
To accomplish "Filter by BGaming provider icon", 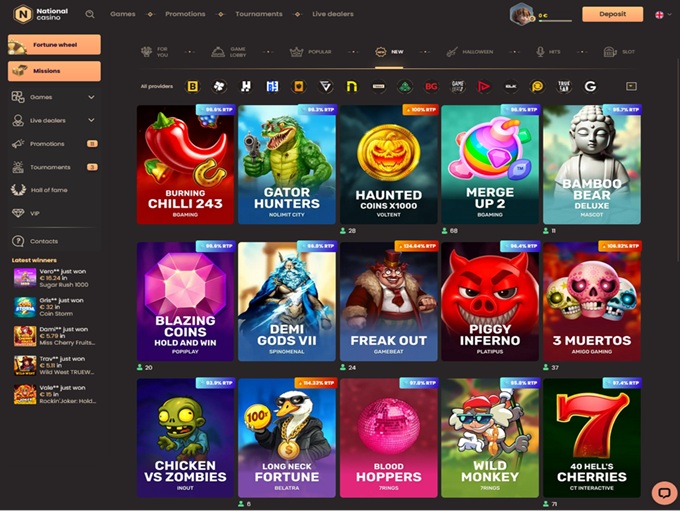I will click(193, 87).
